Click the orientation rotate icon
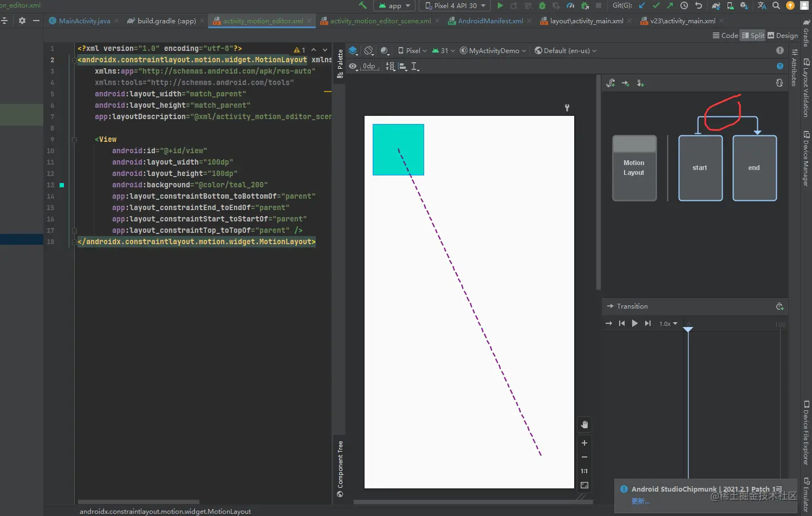Image resolution: width=812 pixels, height=516 pixels. [369, 50]
